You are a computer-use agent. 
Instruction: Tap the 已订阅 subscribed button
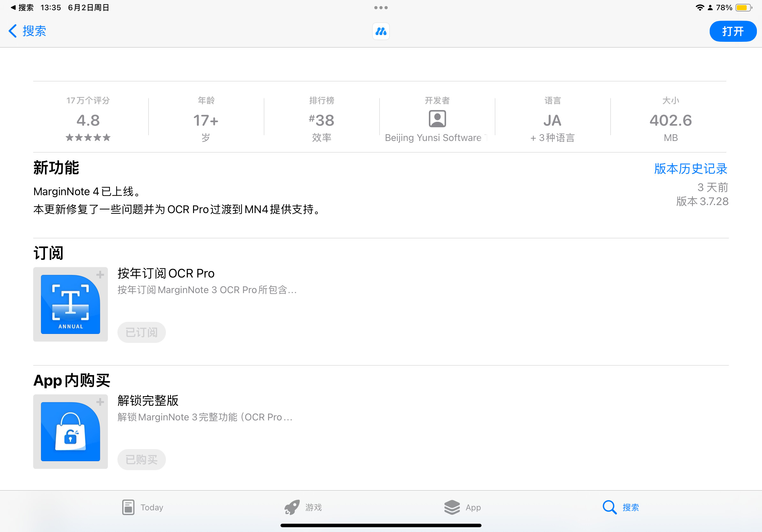[141, 332]
